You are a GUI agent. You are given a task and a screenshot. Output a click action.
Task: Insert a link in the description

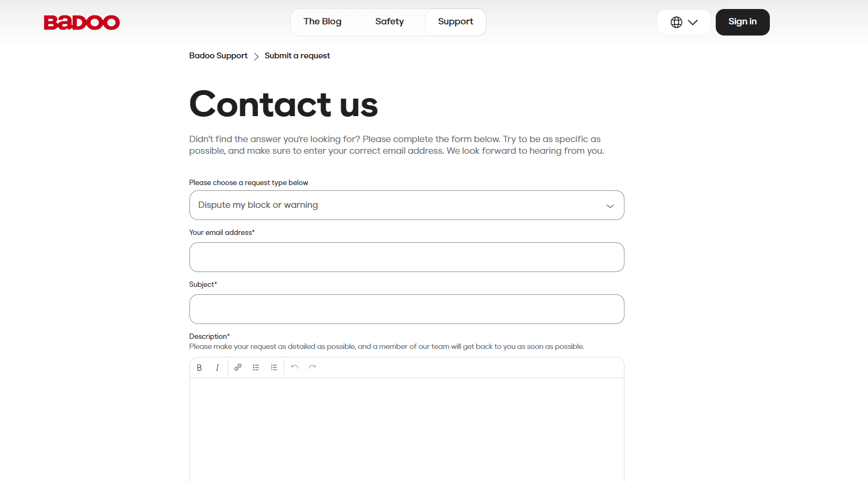pyautogui.click(x=238, y=367)
